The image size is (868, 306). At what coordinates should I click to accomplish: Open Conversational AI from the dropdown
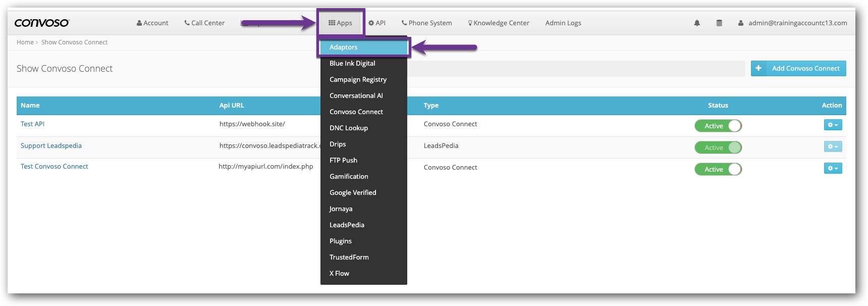(x=364, y=95)
